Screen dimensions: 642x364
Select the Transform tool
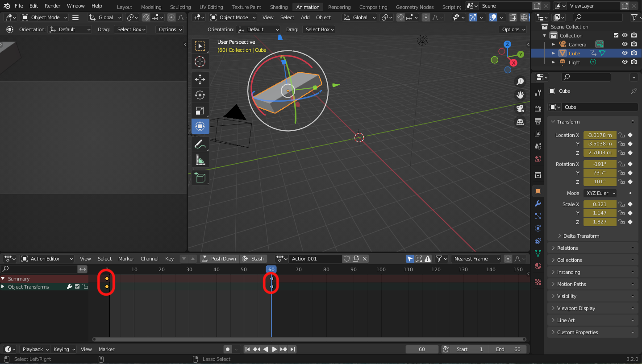pos(200,126)
